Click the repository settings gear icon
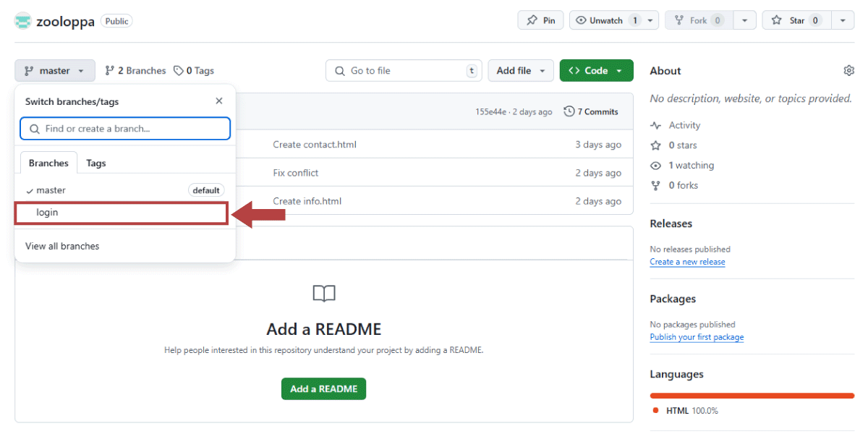Viewport: 868px width, 434px height. click(848, 71)
